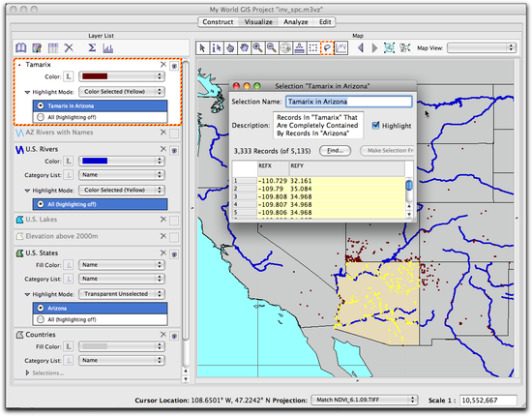Click the Tamarix Color legend L button
This screenshot has height=416, width=532.
tap(69, 76)
